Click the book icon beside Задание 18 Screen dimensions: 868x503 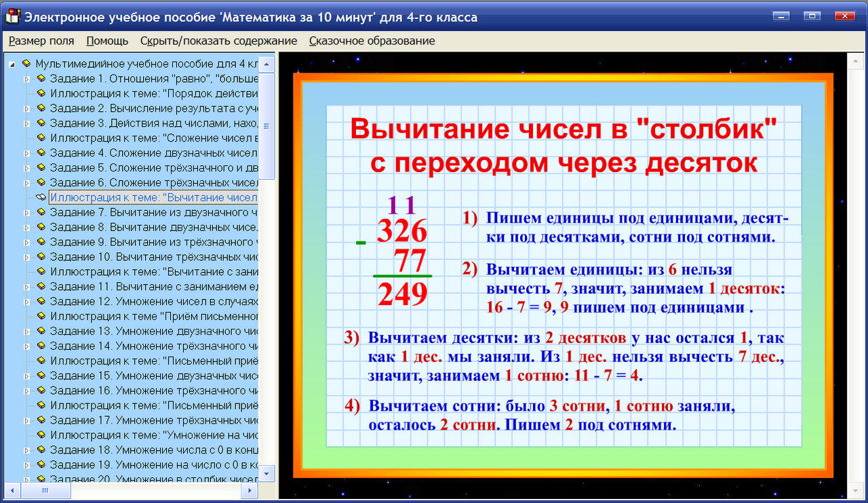[41, 451]
